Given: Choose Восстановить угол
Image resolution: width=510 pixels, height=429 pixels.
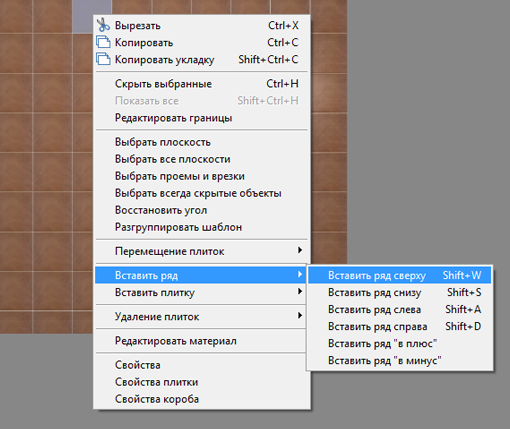Looking at the screenshot, I should [x=201, y=210].
